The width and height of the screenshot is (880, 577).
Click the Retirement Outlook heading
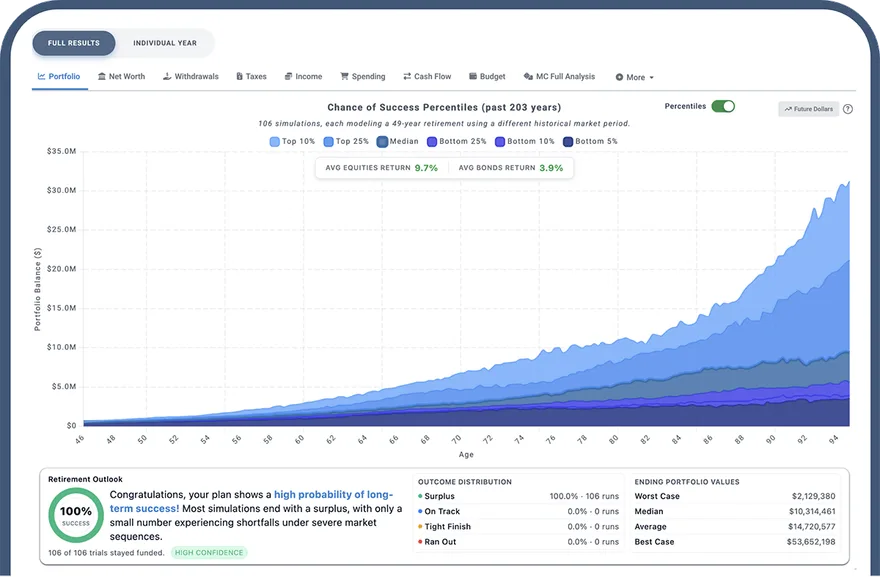tap(85, 479)
